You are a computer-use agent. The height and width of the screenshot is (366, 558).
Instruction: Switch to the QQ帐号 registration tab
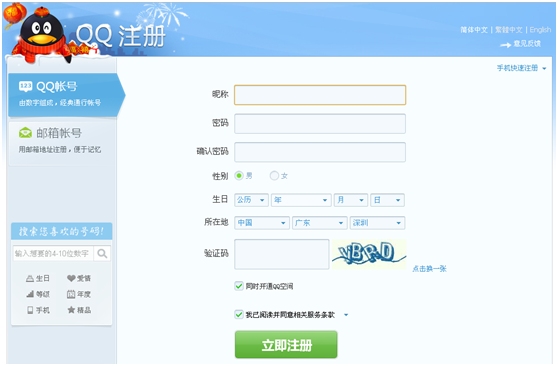[66, 95]
